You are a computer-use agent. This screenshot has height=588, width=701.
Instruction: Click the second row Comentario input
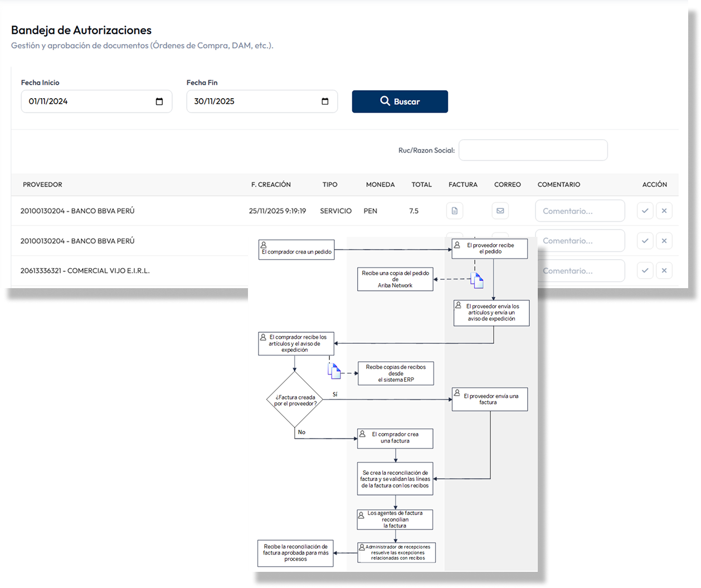[x=580, y=241]
